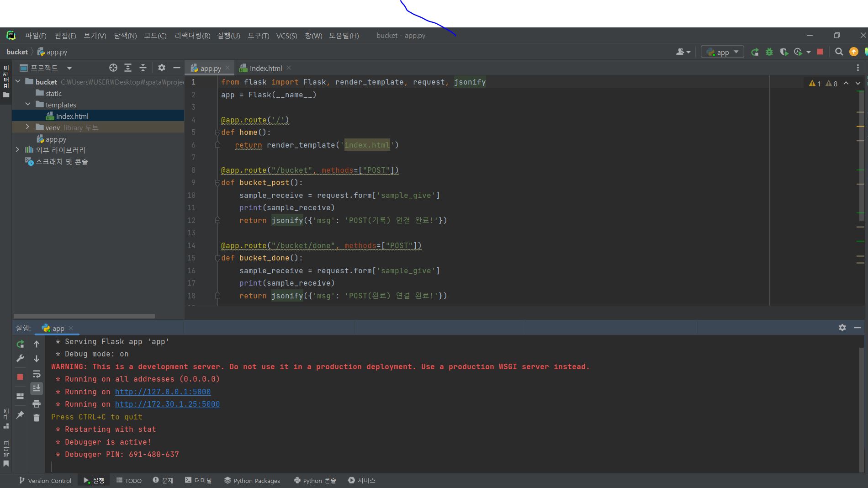Open the profiler run icon

pyautogui.click(x=799, y=52)
